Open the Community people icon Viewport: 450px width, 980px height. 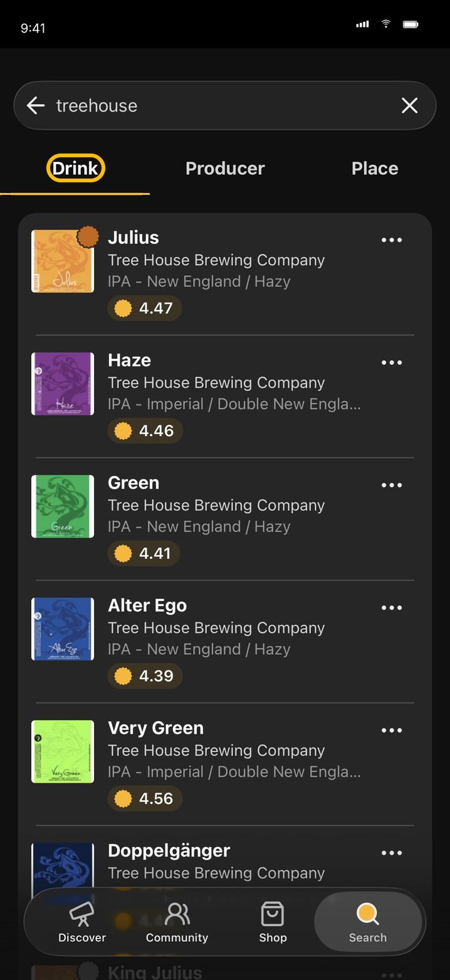[x=177, y=914]
